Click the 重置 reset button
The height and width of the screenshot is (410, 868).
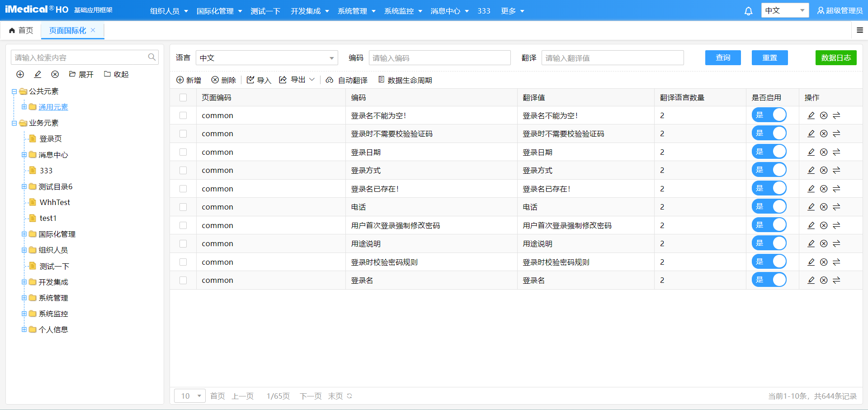(769, 57)
